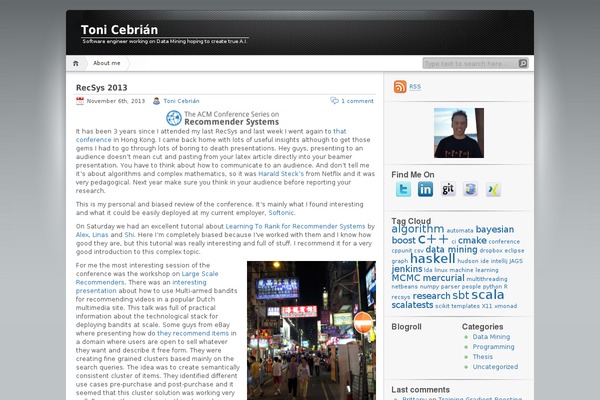Select the recsys tag
This screenshot has width=600, height=400.
point(401,297)
